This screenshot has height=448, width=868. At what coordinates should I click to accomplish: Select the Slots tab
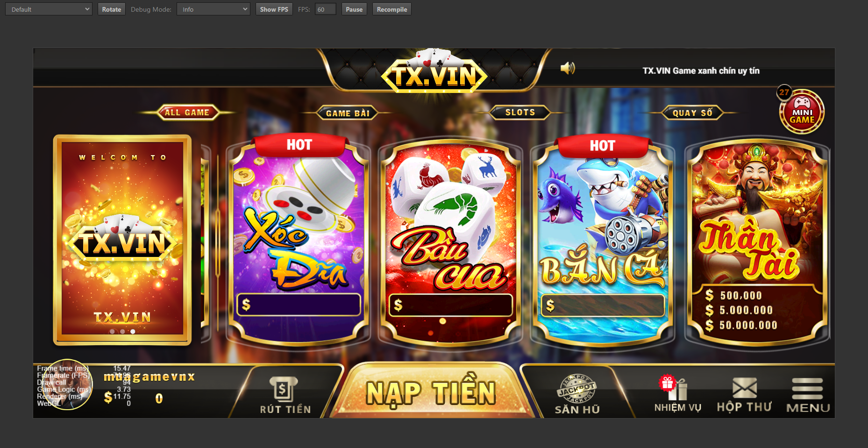coord(520,113)
